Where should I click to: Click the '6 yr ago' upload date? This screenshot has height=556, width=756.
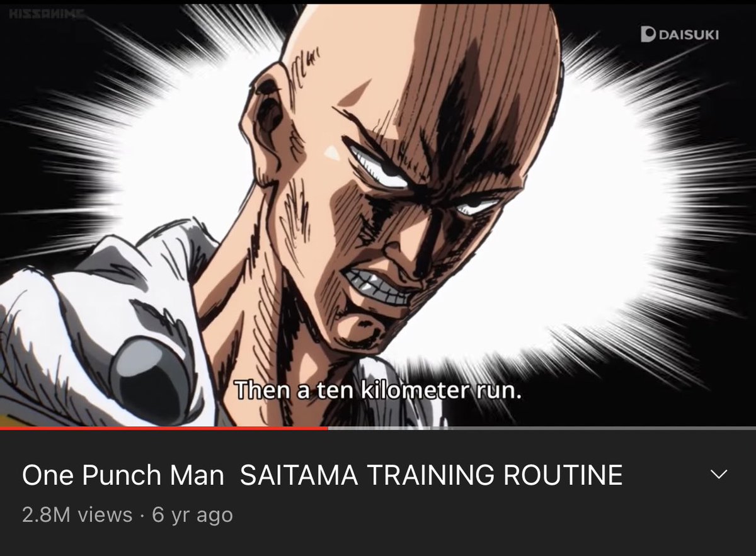point(193,515)
